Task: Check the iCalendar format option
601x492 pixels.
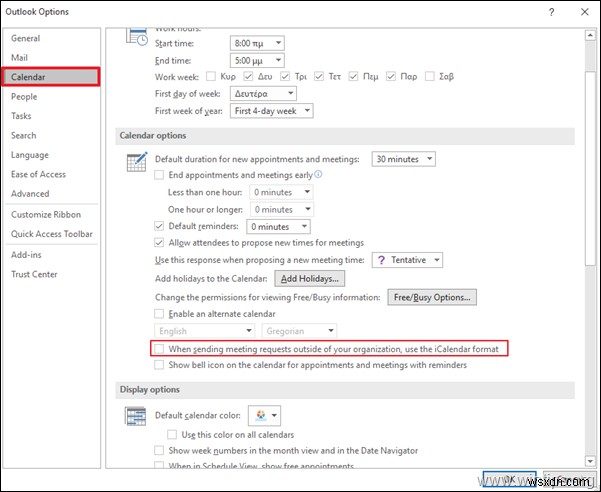Action: coord(159,349)
